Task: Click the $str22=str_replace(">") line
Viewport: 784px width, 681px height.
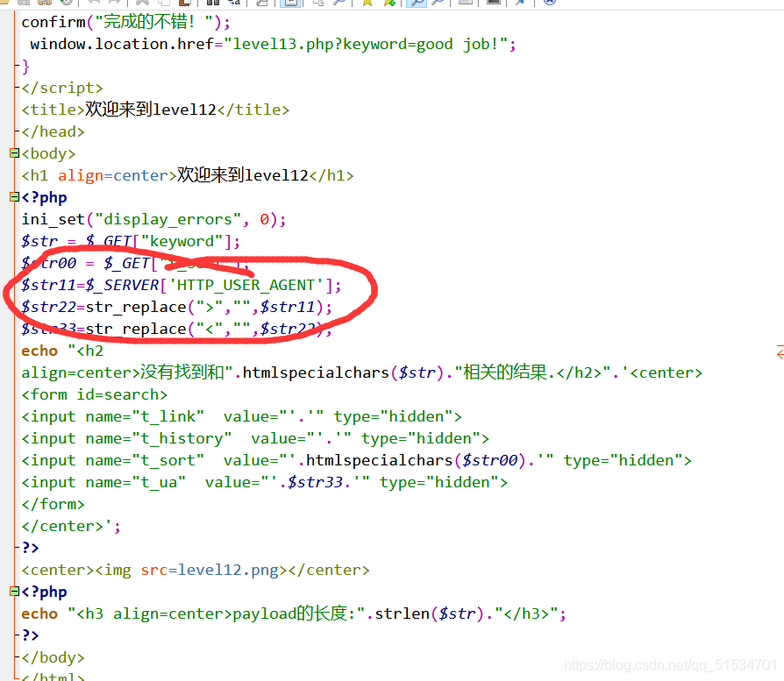Action: coord(177,307)
